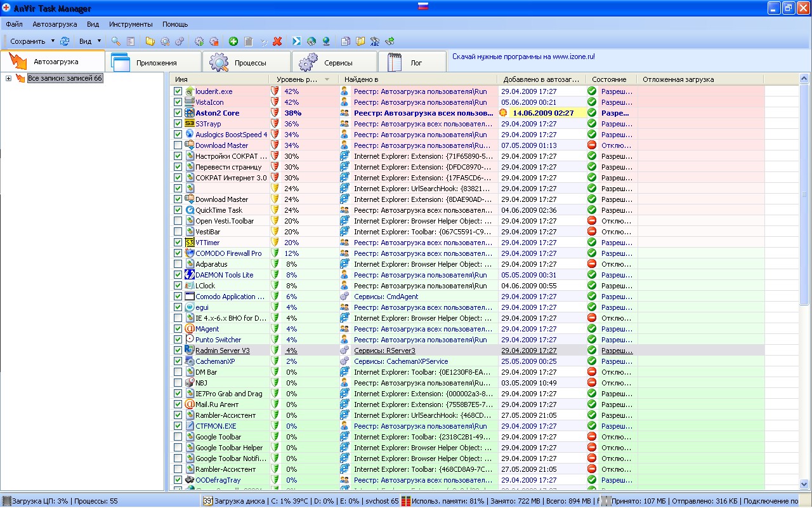The width and height of the screenshot is (812, 508).
Task: Switch to the Сервисы tab
Action: [x=335, y=62]
